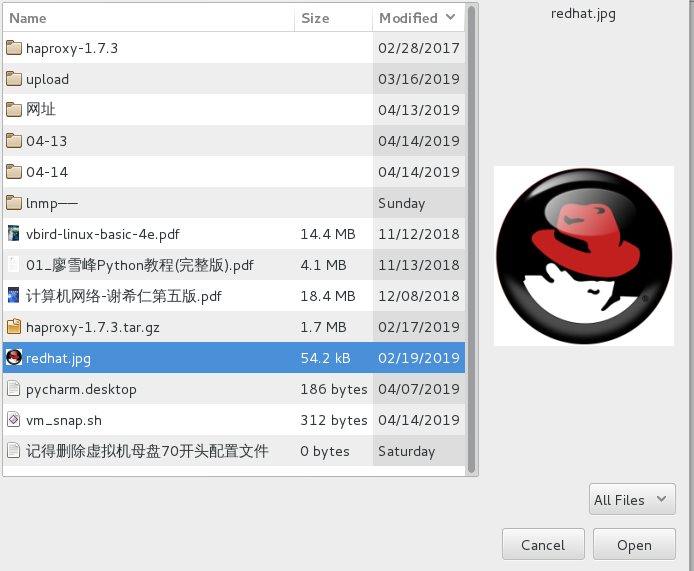Image resolution: width=694 pixels, height=571 pixels.
Task: Toggle the Modified sort direction arrow
Action: 451,17
